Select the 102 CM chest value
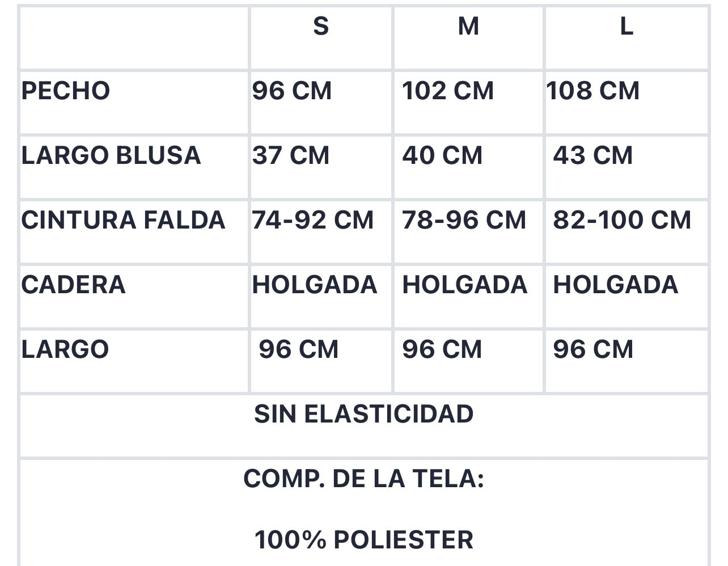This screenshot has width=728, height=566. [x=448, y=91]
